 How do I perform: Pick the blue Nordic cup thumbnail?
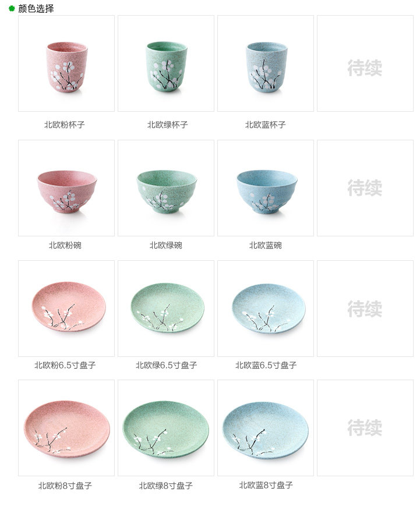tap(266, 63)
